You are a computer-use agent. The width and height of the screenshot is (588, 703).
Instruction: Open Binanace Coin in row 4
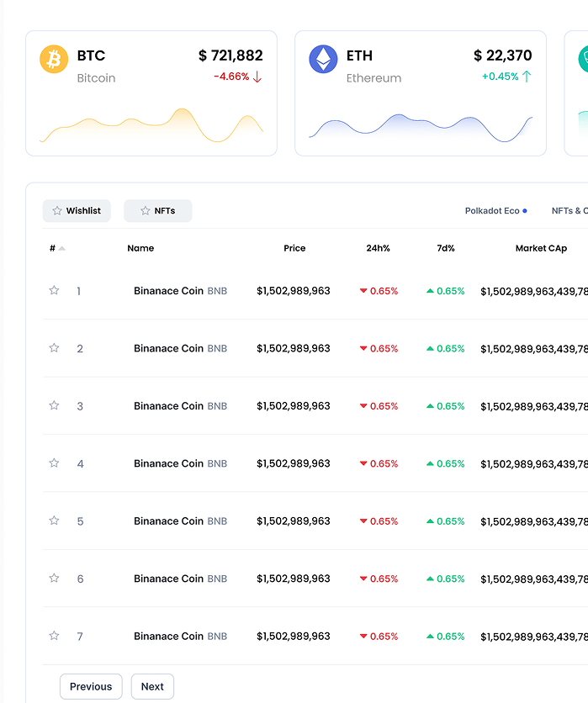click(x=168, y=463)
